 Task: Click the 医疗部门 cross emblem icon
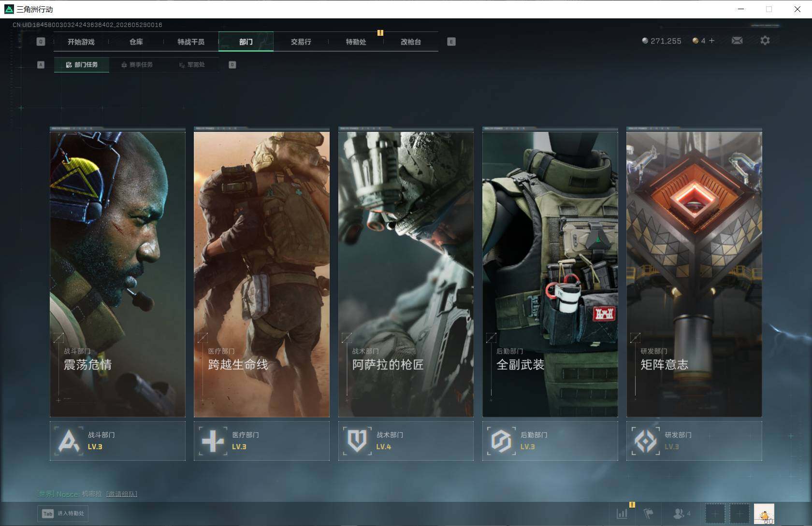pyautogui.click(x=213, y=441)
